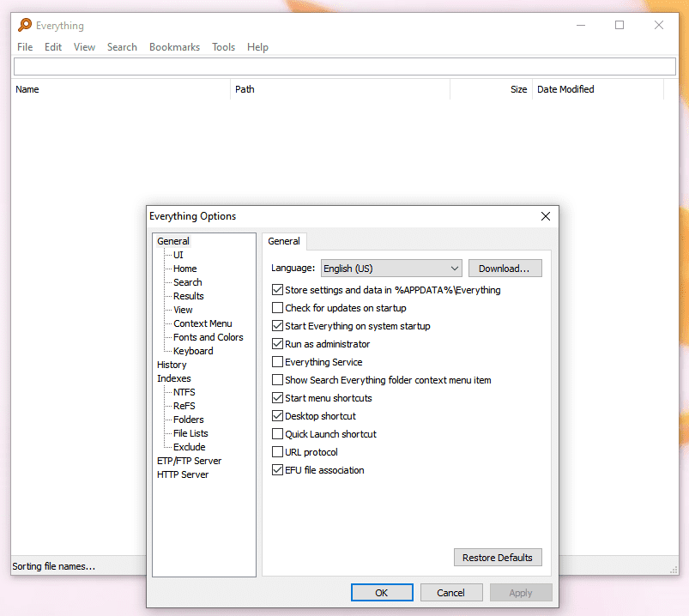Select ETP/FTP Server tree item
Viewport: 689px width, 616px height.
(190, 461)
